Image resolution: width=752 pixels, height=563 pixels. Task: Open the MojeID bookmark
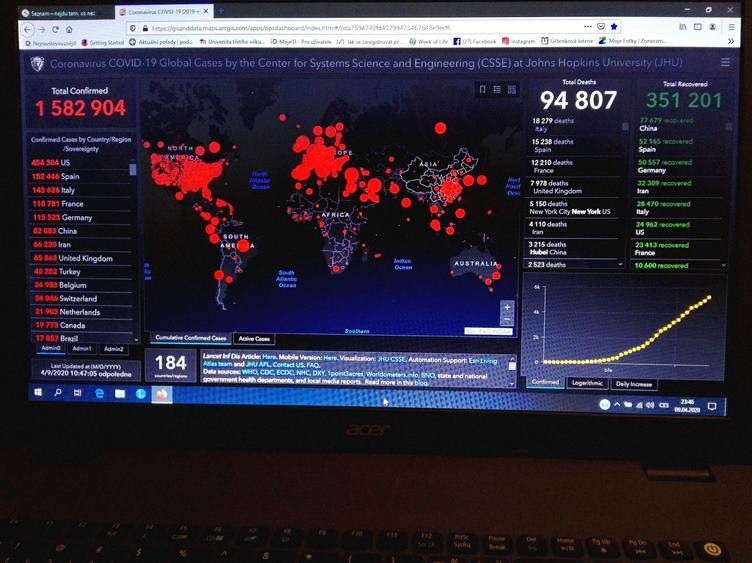(x=301, y=42)
